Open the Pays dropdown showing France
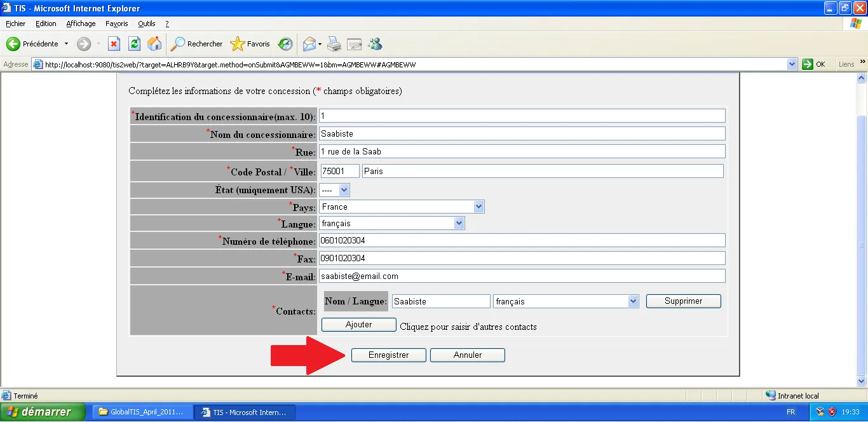Image resolution: width=868 pixels, height=422 pixels. coord(478,207)
